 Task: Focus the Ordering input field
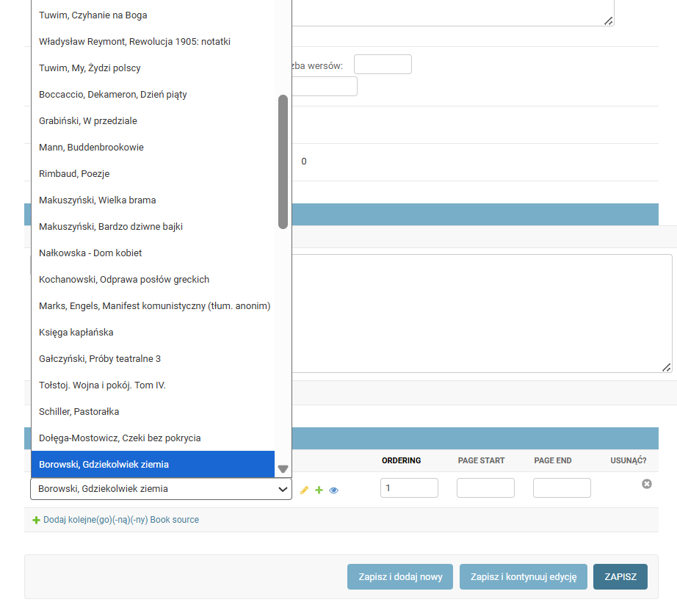tap(409, 488)
